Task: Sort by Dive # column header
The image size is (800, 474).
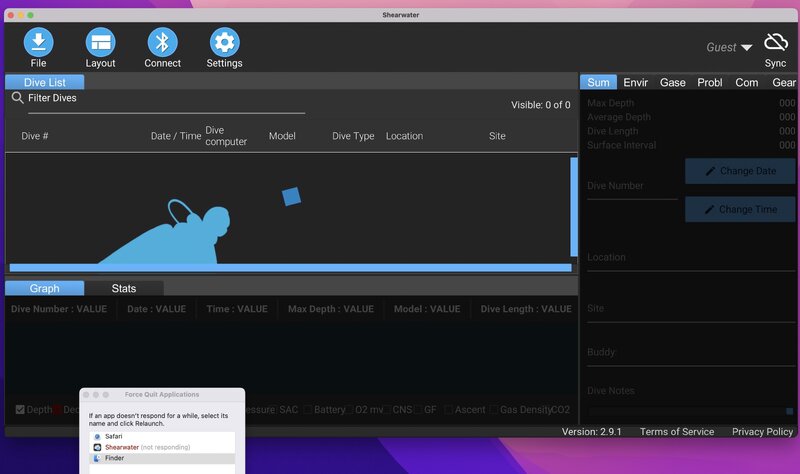Action: point(35,136)
